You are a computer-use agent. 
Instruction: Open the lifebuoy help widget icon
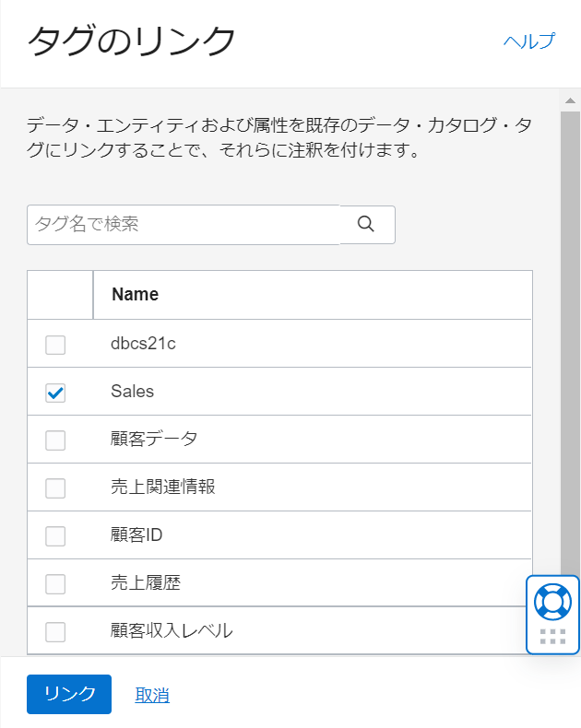(552, 601)
